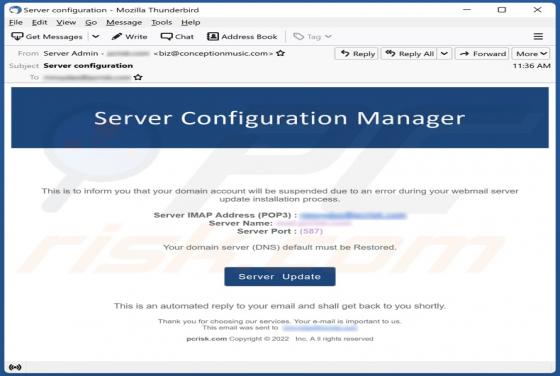This screenshot has width=560, height=376.
Task: Open the Tools menu
Action: (161, 22)
